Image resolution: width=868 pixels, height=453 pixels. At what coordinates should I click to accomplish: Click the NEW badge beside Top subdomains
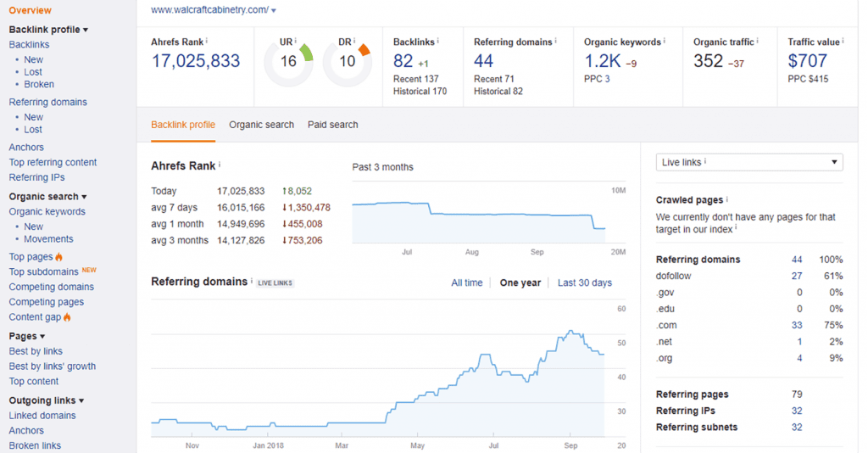pos(89,270)
